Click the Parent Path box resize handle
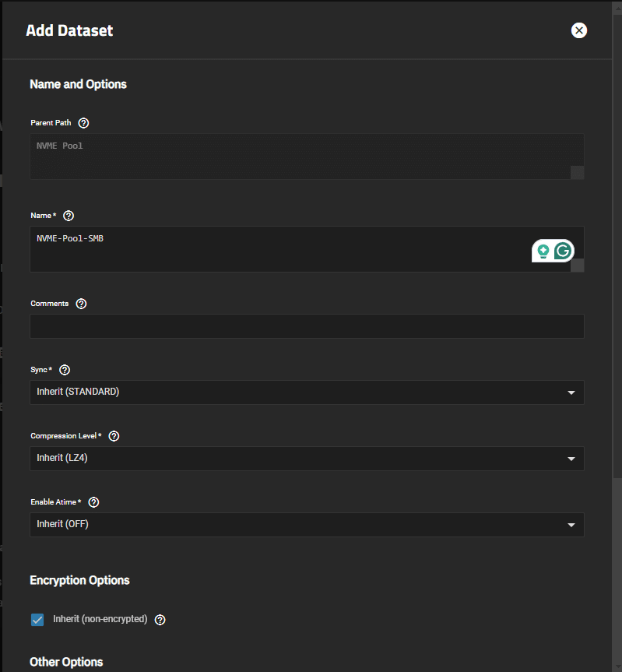622x672 pixels. click(577, 173)
